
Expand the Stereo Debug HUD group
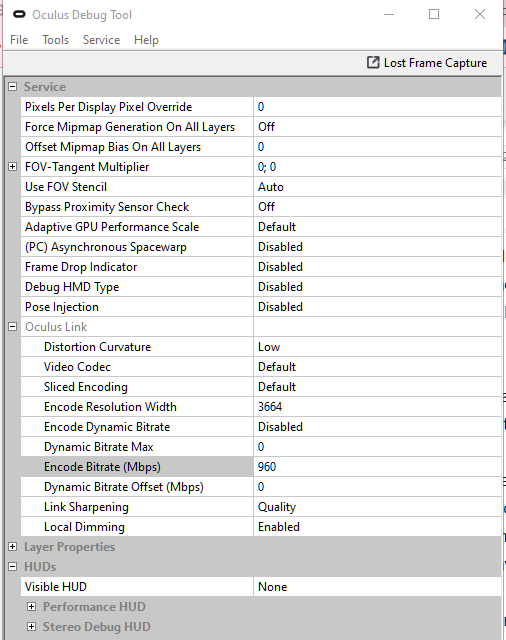31,627
